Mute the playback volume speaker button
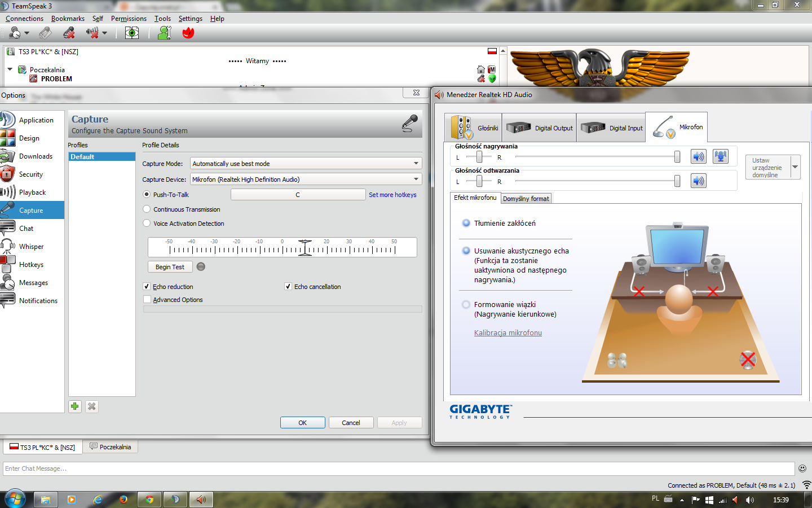Screen dimensions: 812x508 point(698,181)
